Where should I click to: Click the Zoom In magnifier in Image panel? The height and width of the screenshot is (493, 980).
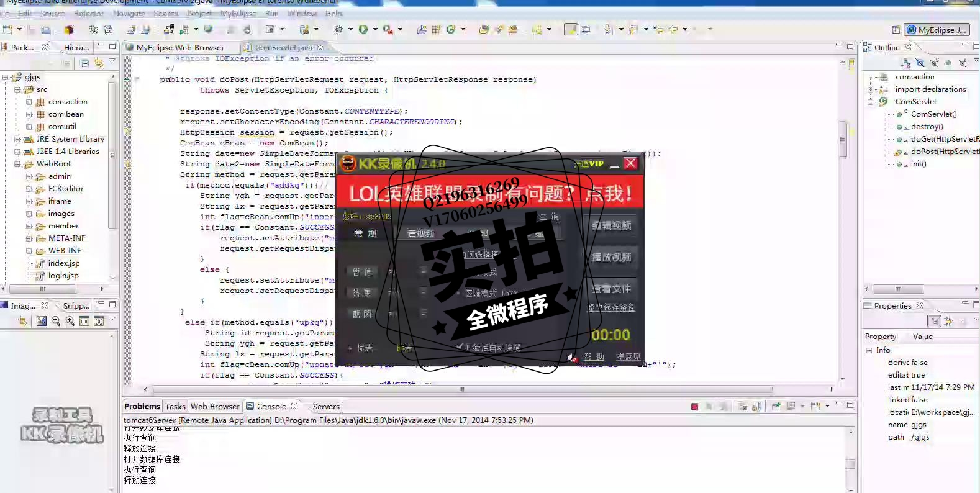(70, 321)
